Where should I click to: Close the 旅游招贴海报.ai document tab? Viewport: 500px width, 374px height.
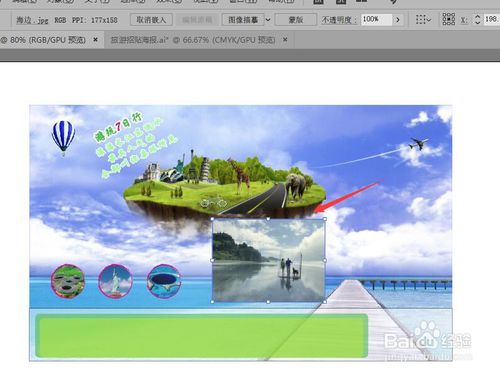285,40
